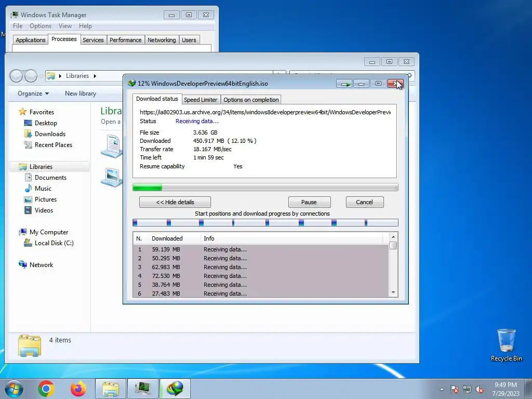Open Recent Places in navigation pane
Image resolution: width=532 pixels, height=399 pixels.
point(54,144)
